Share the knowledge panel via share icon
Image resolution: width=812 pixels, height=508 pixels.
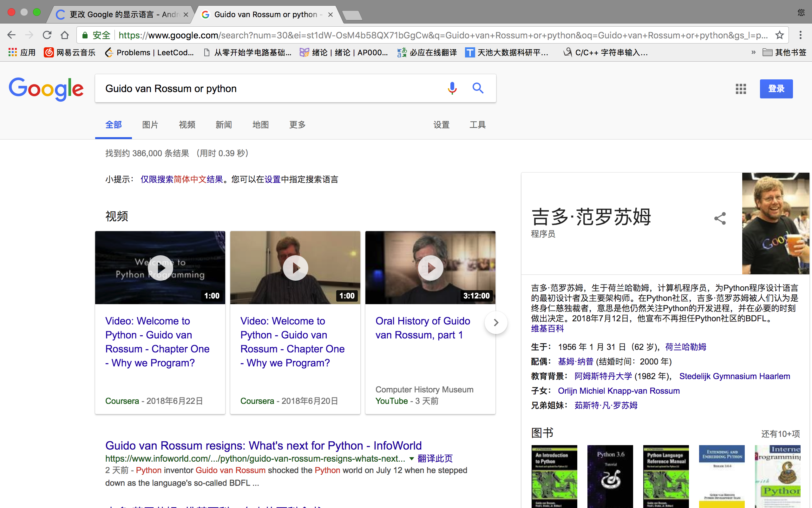pos(720,218)
